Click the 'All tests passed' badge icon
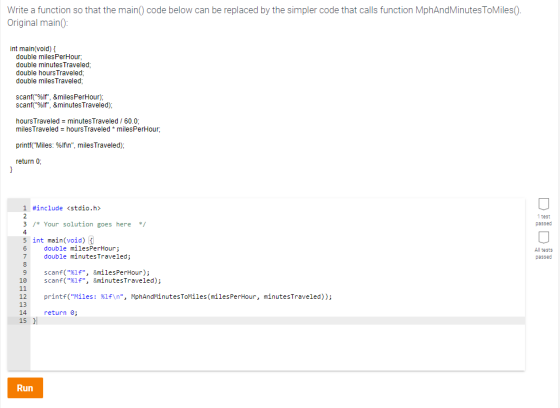 coord(544,237)
